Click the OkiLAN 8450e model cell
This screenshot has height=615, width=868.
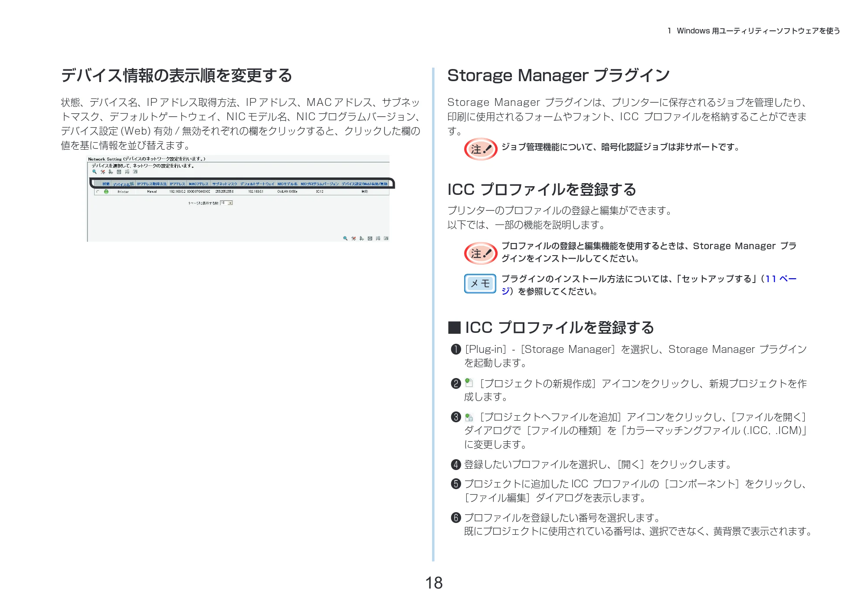(x=287, y=191)
